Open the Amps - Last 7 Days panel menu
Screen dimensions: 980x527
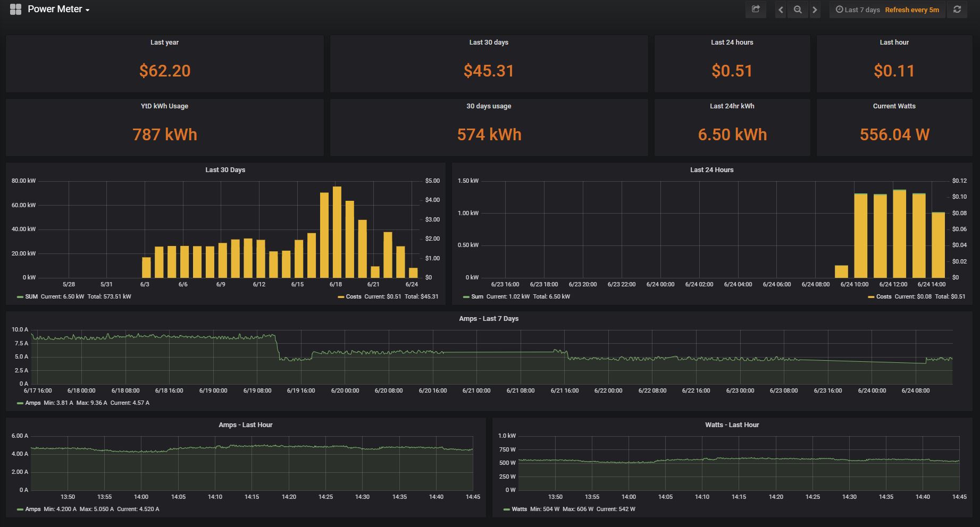pos(489,318)
